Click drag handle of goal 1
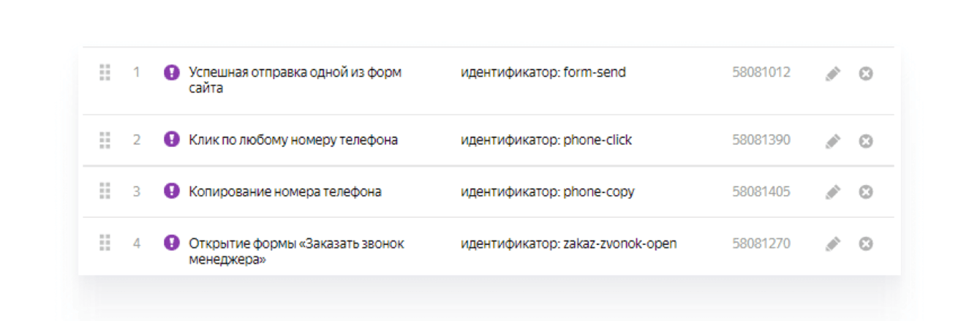This screenshot has height=321, width=980. pos(105,73)
